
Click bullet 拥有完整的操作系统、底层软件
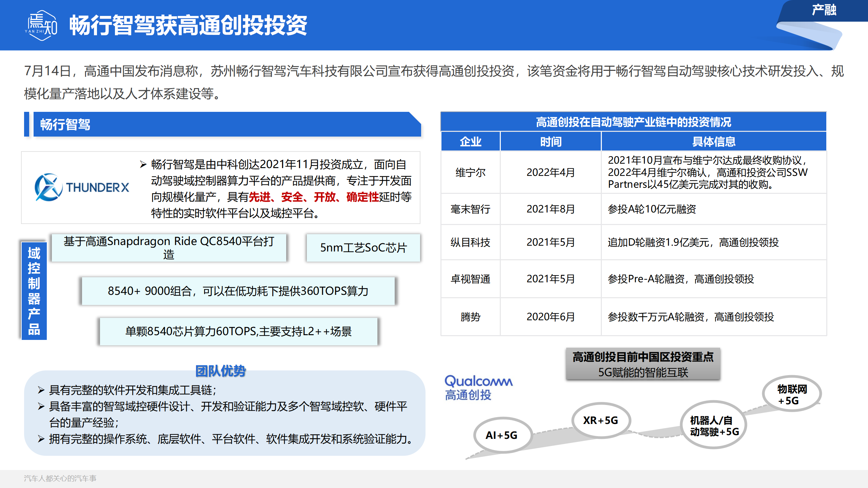pos(225,439)
